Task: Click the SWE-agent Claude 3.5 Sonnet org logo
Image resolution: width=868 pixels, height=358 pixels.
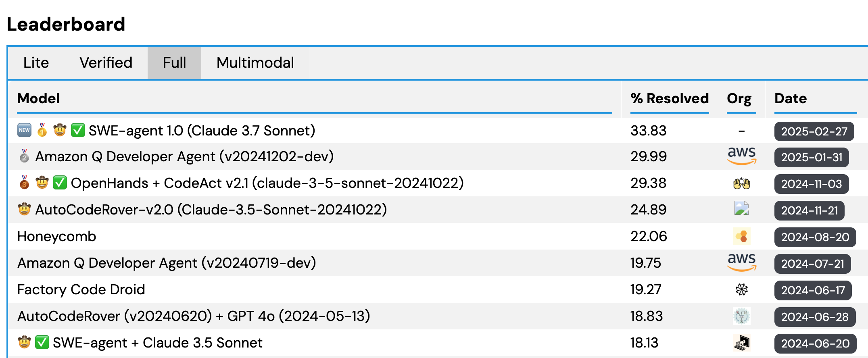Action: 741,343
